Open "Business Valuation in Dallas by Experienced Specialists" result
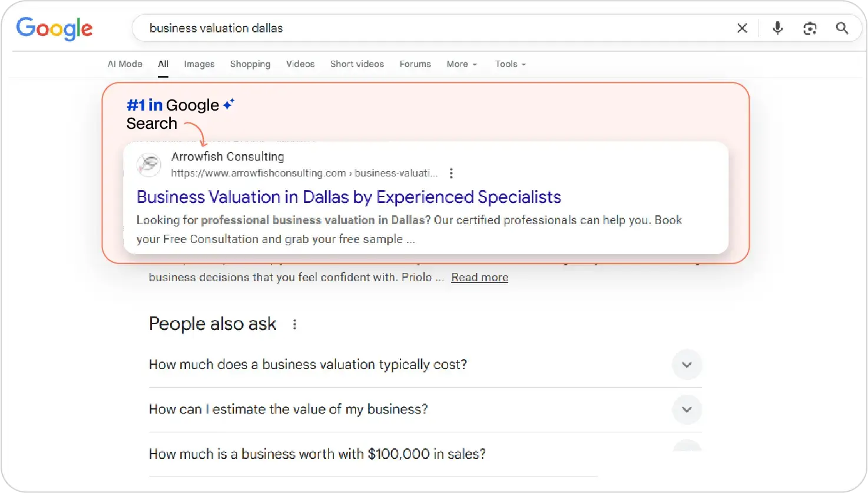This screenshot has width=868, height=493. (349, 197)
